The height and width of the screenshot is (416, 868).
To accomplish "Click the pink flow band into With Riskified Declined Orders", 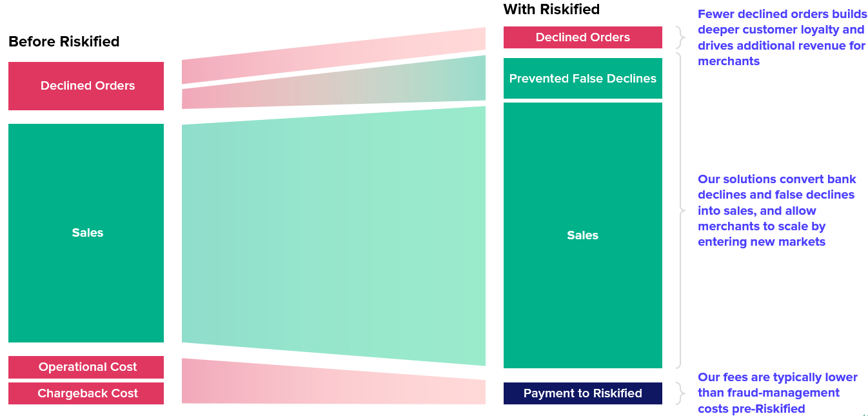I will tap(333, 55).
